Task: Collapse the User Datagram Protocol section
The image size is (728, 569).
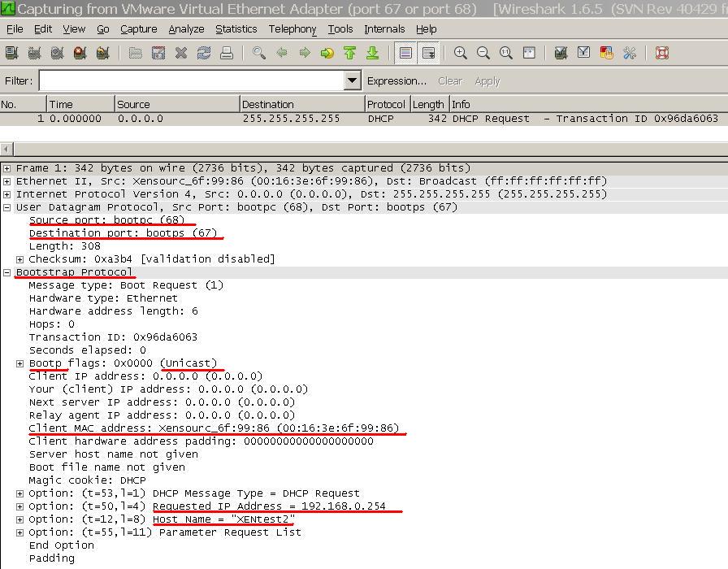Action: [7, 206]
